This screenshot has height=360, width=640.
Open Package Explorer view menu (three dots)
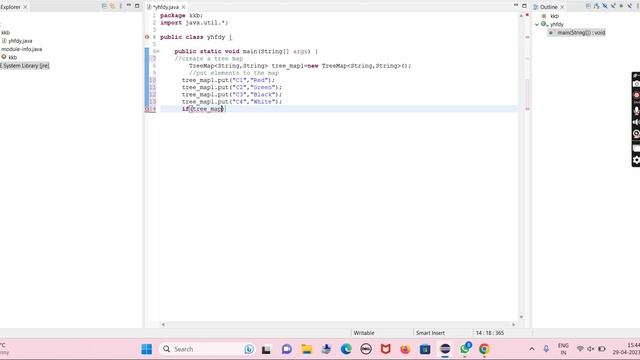click(121, 6)
